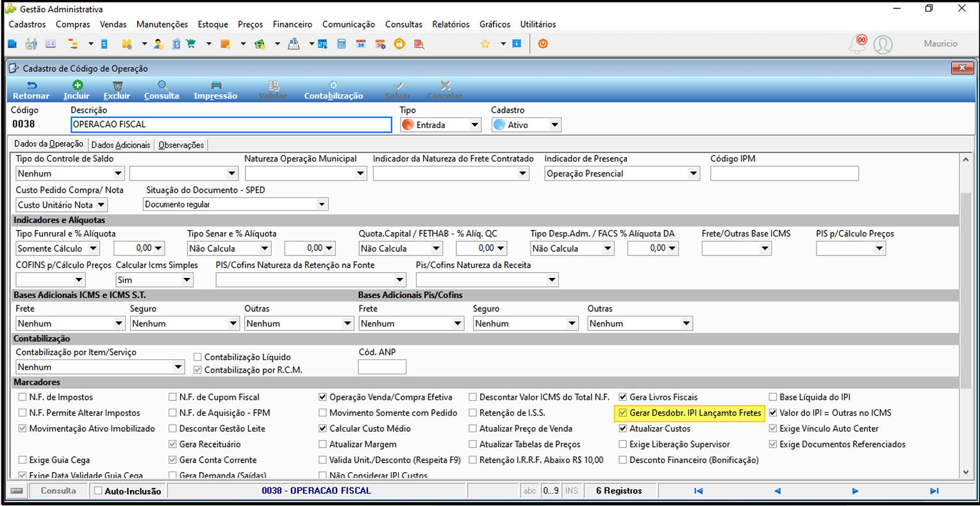
Task: Click the orange sticky note toolbar icon
Action: point(225,44)
